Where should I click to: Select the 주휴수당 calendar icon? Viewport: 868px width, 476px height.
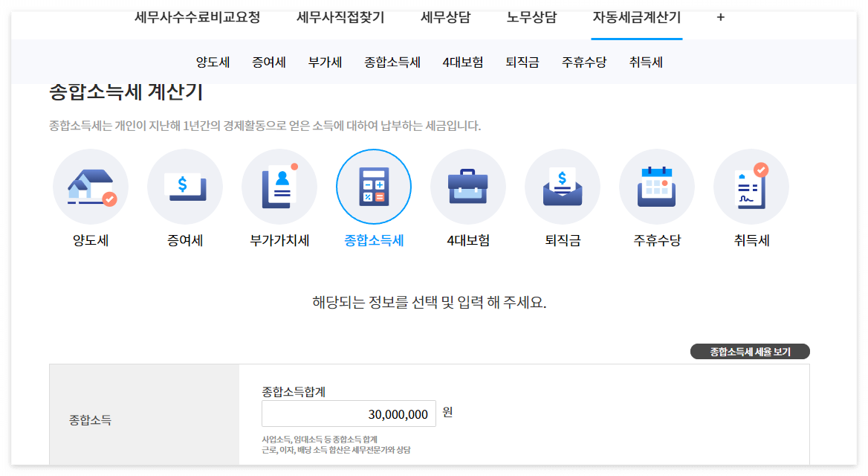[x=657, y=187]
